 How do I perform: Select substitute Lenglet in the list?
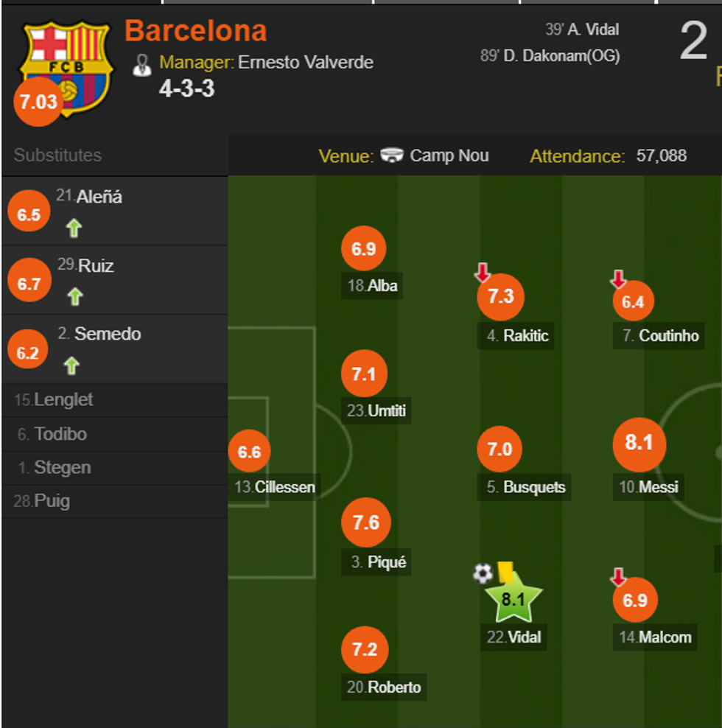[x=63, y=400]
